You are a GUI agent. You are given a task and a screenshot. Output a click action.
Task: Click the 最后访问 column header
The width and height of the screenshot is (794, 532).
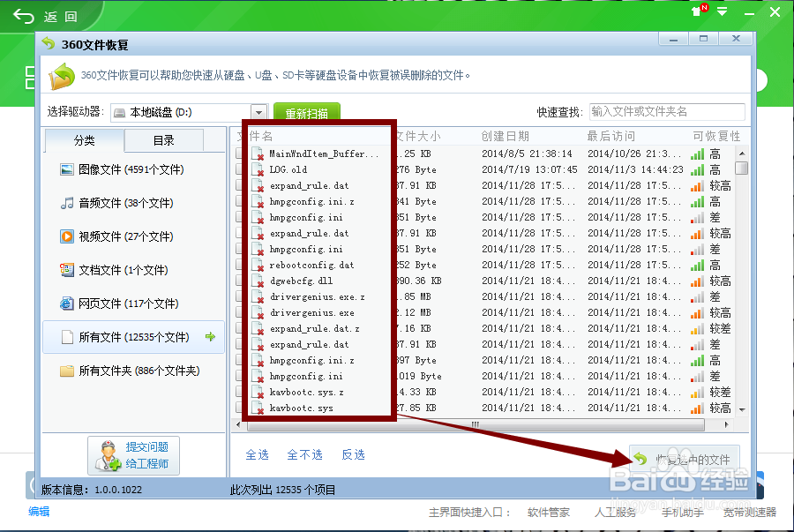coord(610,136)
